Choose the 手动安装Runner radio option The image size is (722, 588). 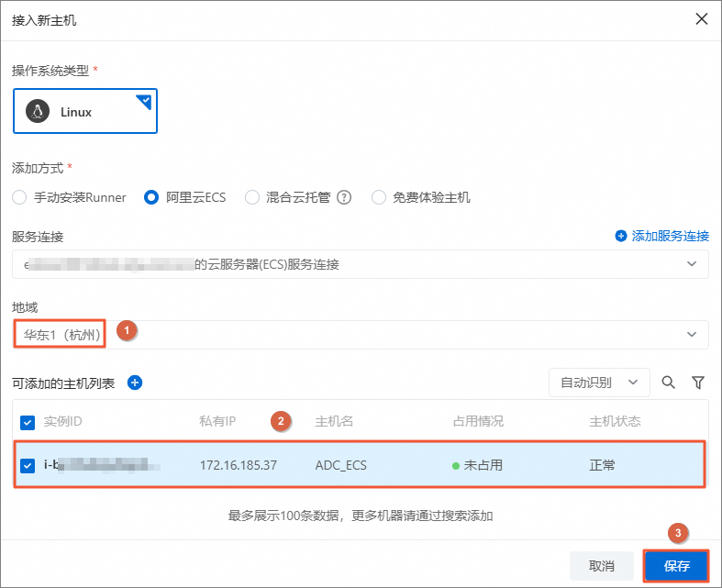(19, 197)
